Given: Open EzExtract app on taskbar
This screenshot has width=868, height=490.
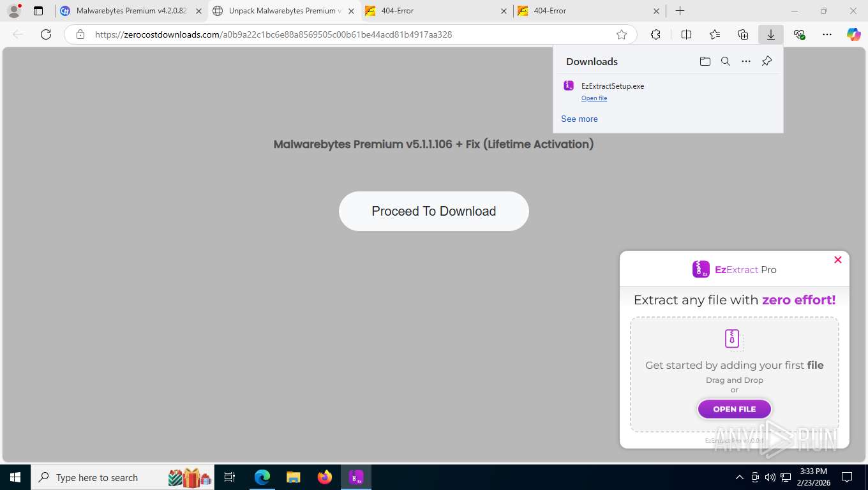Looking at the screenshot, I should [356, 477].
